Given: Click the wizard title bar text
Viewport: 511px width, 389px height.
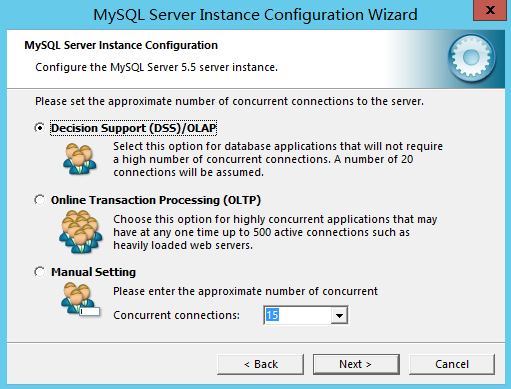Looking at the screenshot, I should click(255, 15).
